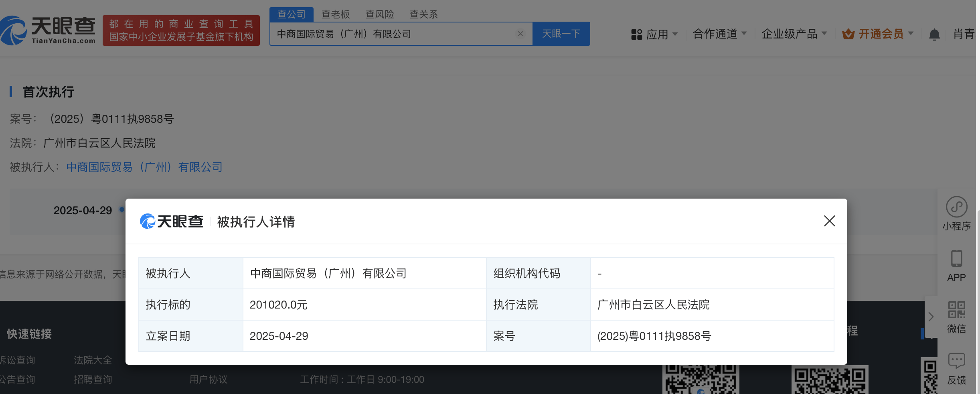Screen dimensions: 980x394
Task: Expand the 开通会员 dropdown
Action: pos(911,34)
